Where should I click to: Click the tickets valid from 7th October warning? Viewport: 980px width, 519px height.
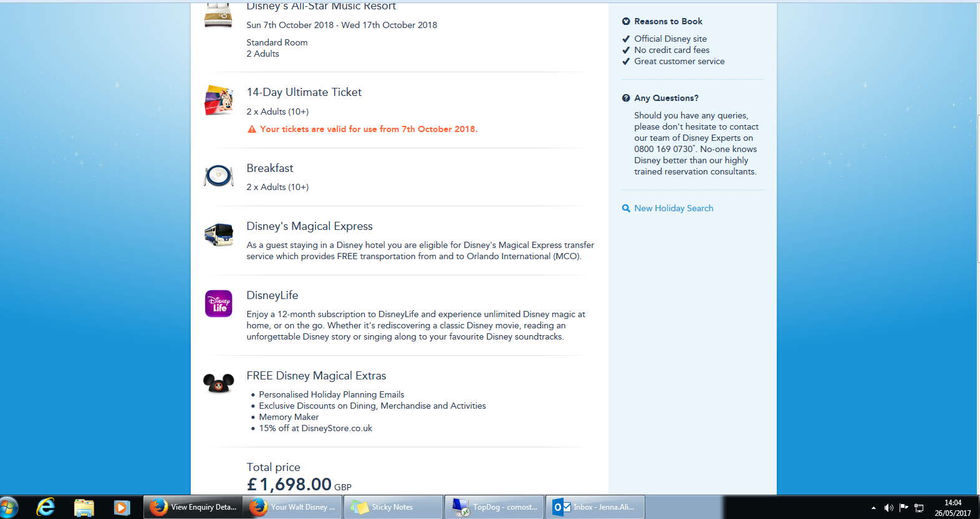368,129
